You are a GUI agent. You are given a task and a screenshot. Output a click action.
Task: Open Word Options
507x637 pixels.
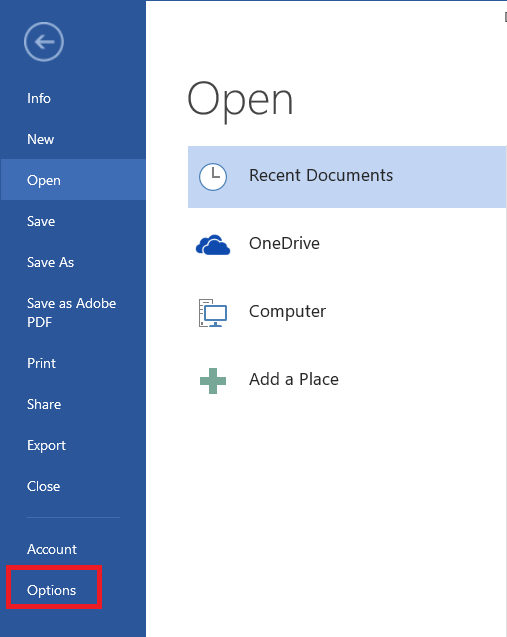52,590
